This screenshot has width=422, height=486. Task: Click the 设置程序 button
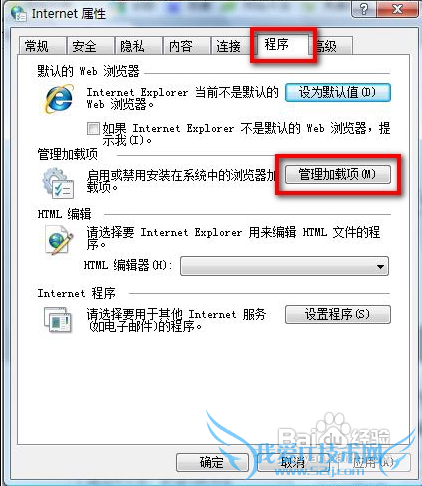(338, 314)
